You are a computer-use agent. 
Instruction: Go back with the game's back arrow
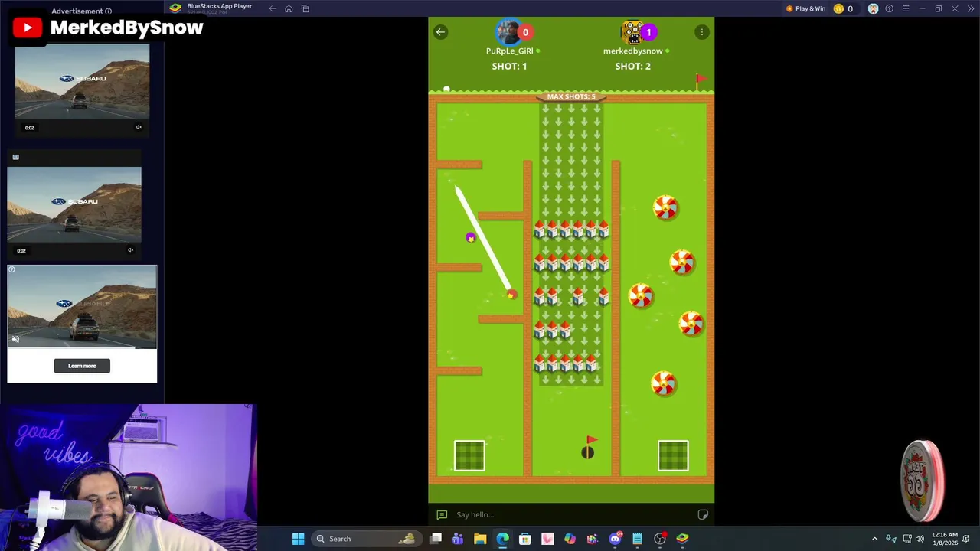tap(440, 31)
